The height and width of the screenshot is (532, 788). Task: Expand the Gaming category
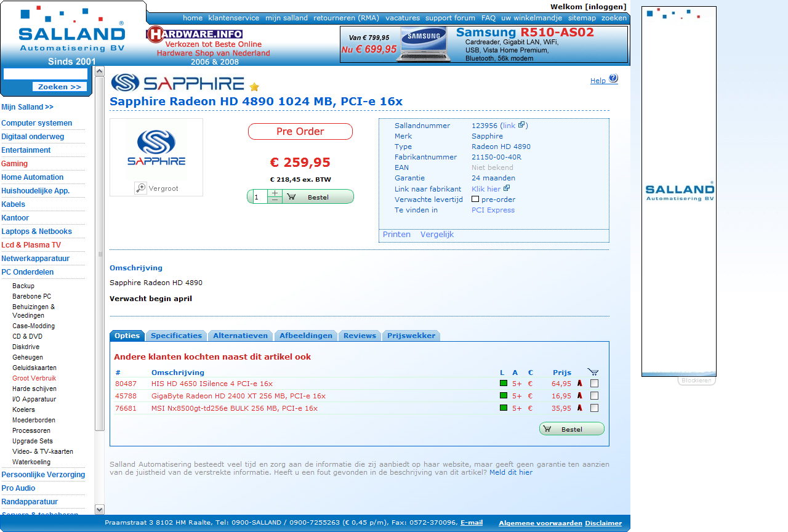click(14, 164)
